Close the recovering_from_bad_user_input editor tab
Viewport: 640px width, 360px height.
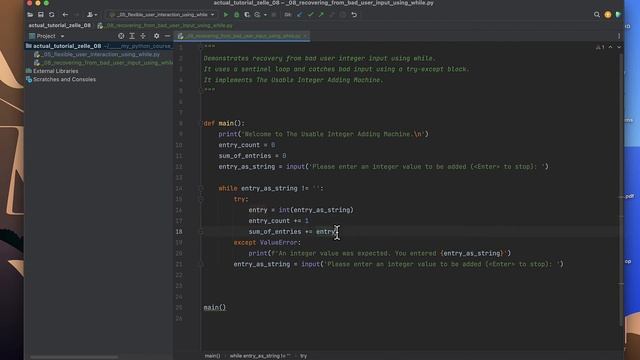tap(305, 36)
